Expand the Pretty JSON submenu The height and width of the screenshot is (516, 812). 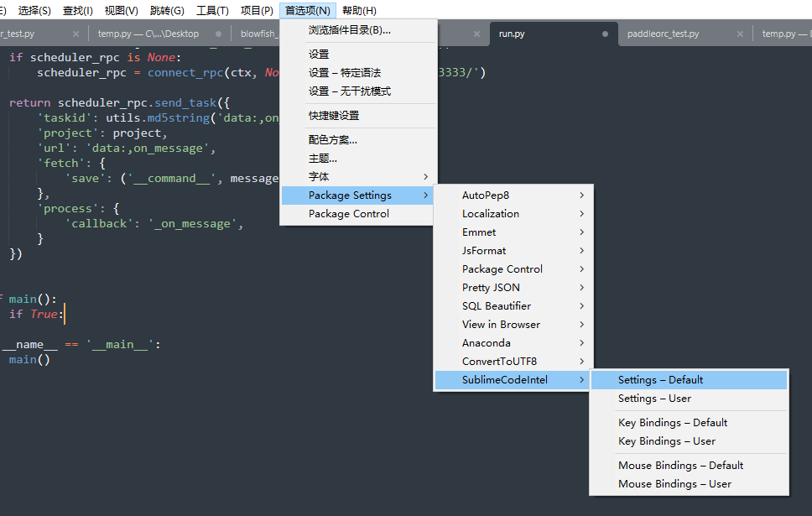click(513, 288)
